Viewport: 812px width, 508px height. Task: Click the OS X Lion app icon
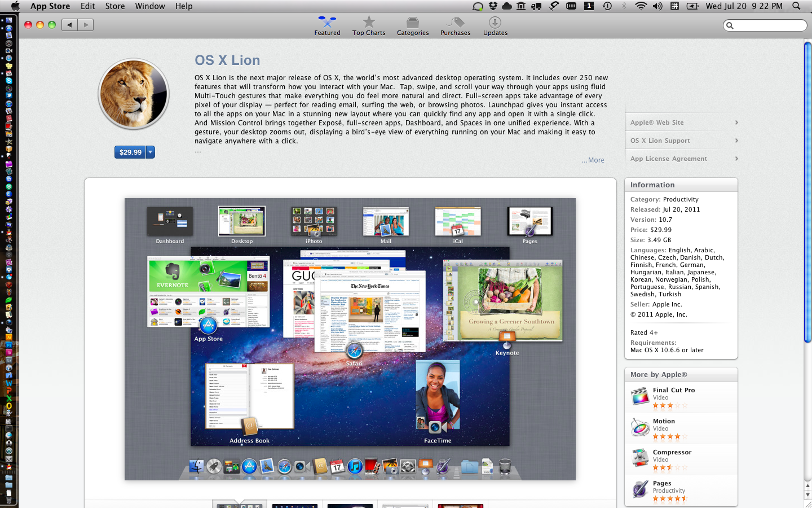click(134, 94)
